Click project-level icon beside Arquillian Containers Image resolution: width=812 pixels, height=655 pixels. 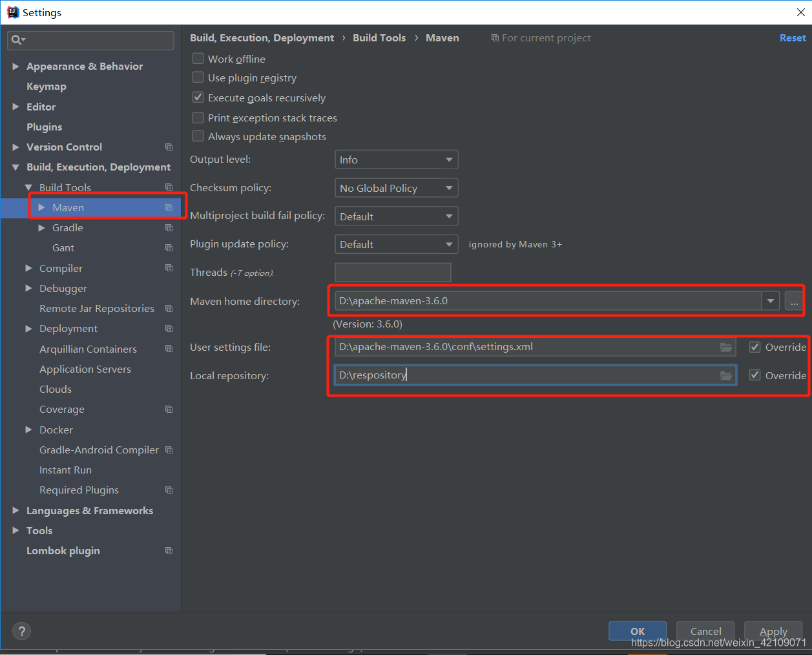(x=169, y=349)
